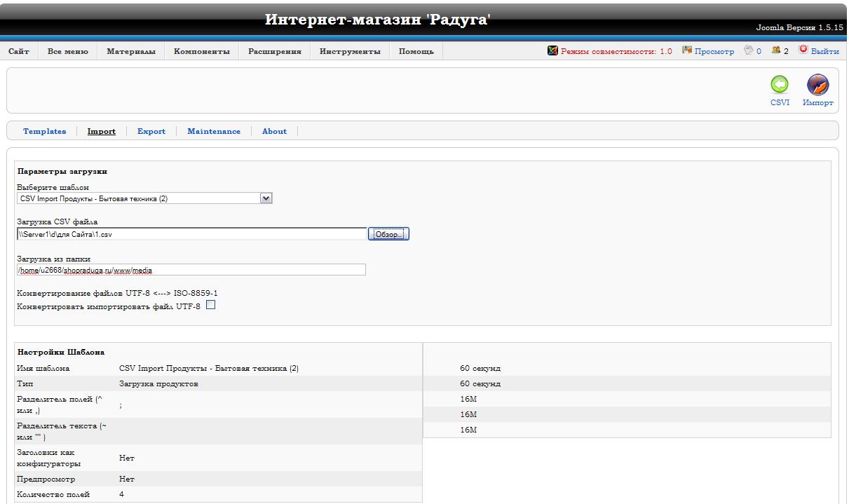Click the Тип row label
This screenshot has height=504, width=849.
[x=25, y=383]
